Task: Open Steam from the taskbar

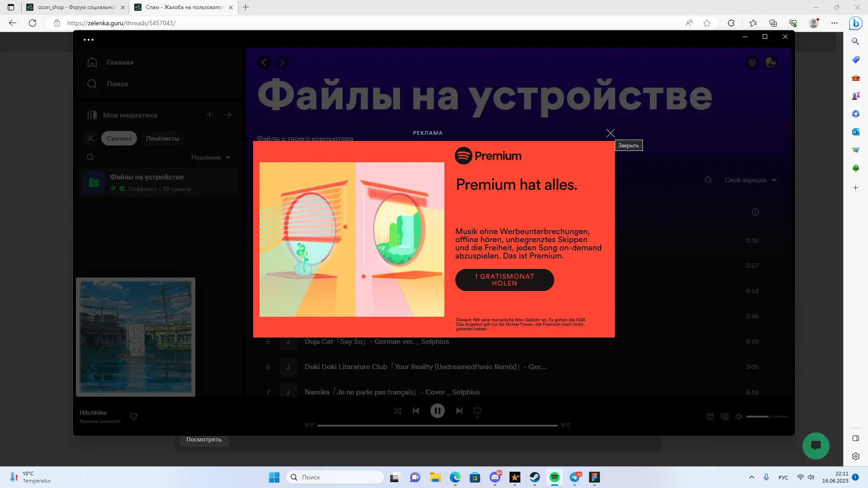Action: (535, 477)
